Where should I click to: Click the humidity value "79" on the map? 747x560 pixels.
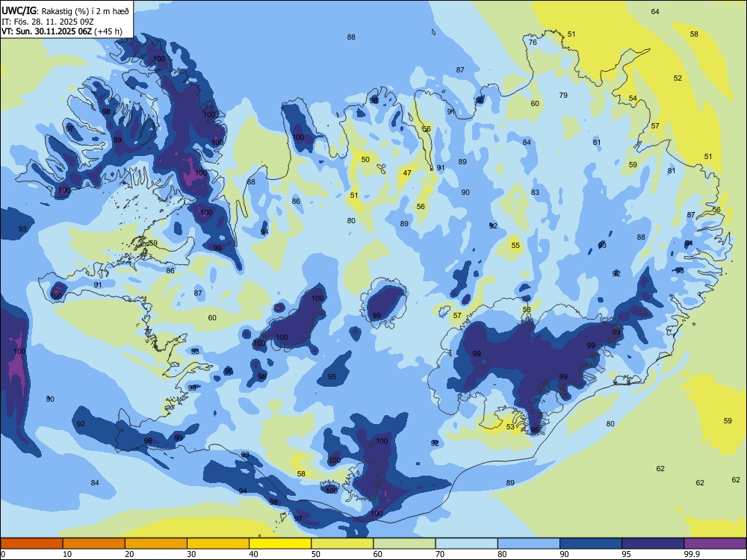563,96
